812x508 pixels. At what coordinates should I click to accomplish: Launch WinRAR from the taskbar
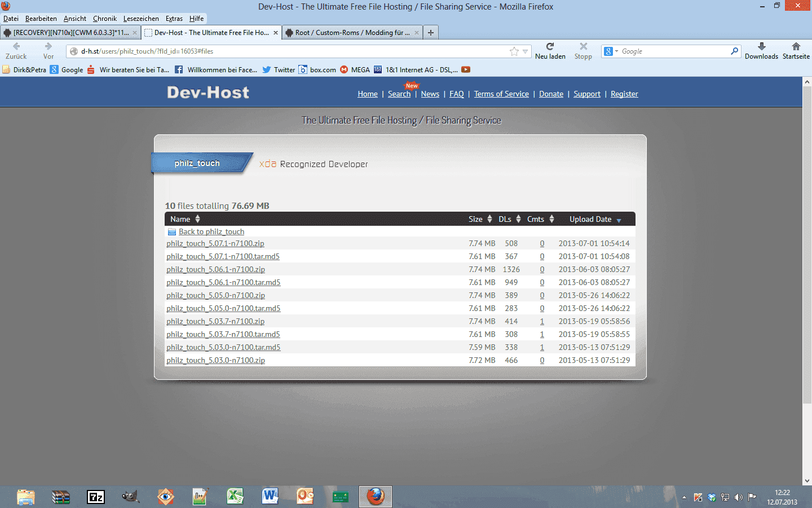click(x=61, y=497)
